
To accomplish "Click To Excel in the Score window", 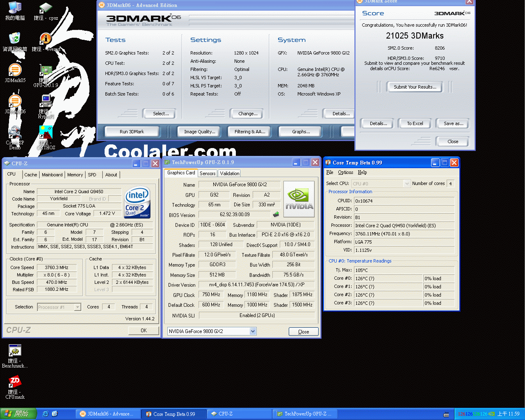I will 415,123.
